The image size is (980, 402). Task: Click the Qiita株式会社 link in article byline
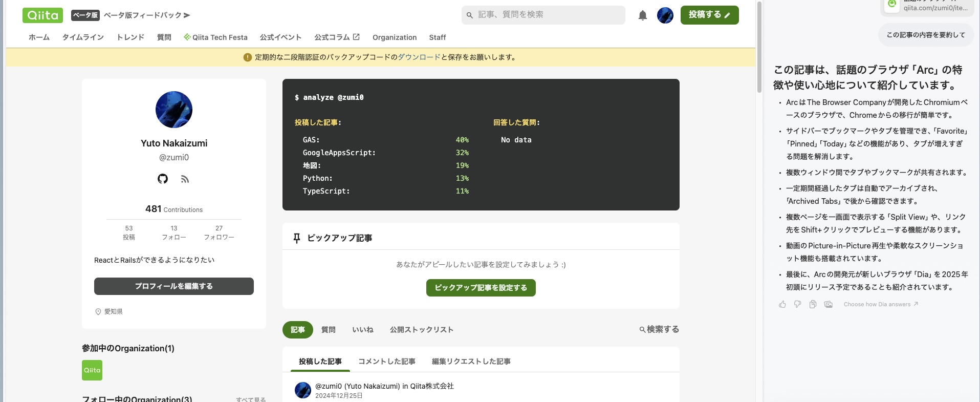[432, 386]
